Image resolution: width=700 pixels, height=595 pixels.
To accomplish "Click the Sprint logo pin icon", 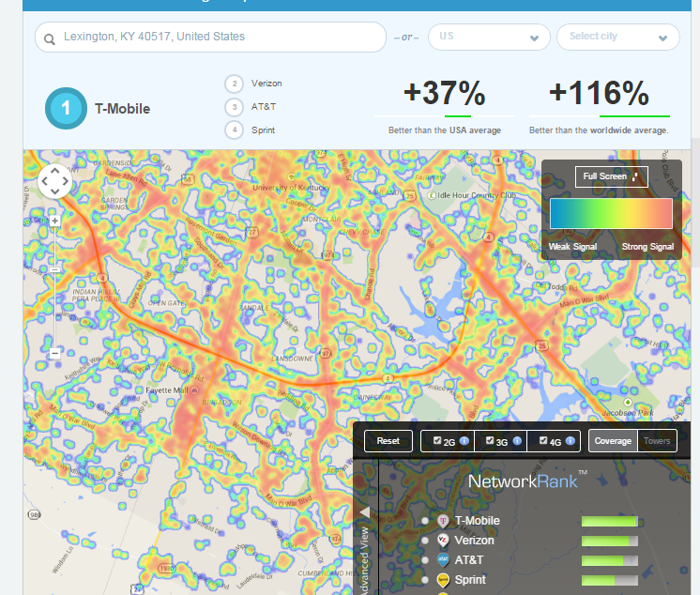I will click(443, 580).
